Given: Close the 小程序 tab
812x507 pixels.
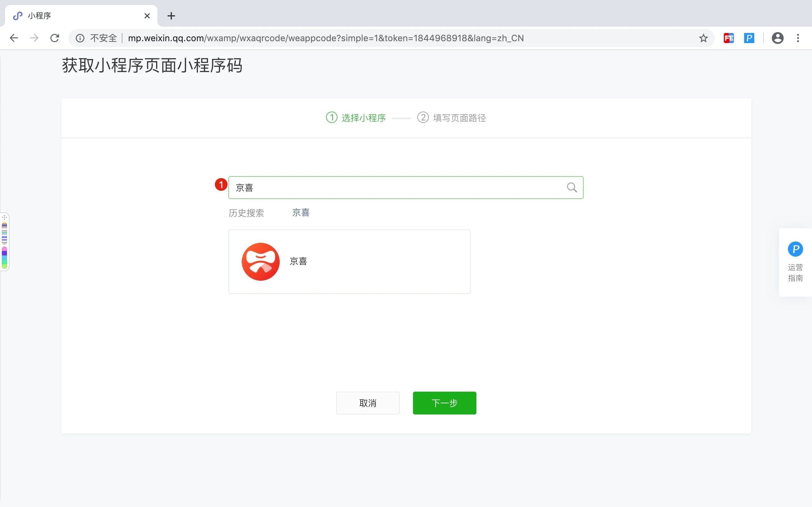Looking at the screenshot, I should coord(147,16).
